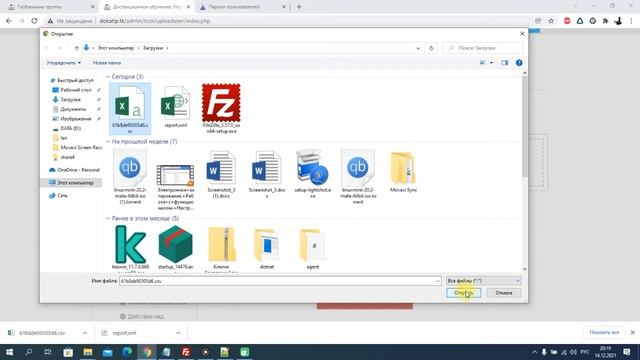Select the Movavi Sync zip folder
Image resolution: width=640 pixels, height=360 pixels.
(403, 172)
